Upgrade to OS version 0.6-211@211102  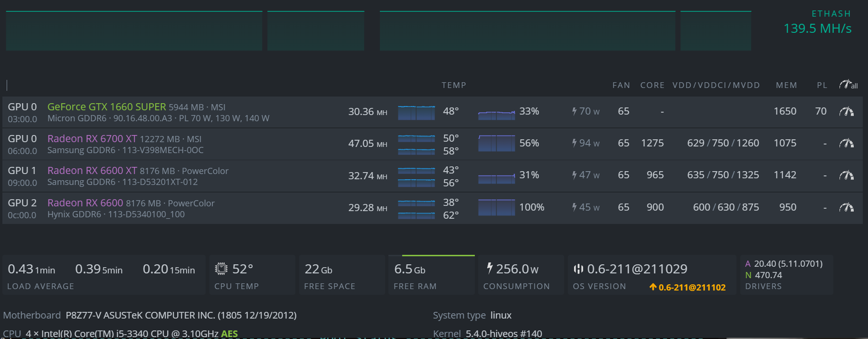(x=688, y=287)
